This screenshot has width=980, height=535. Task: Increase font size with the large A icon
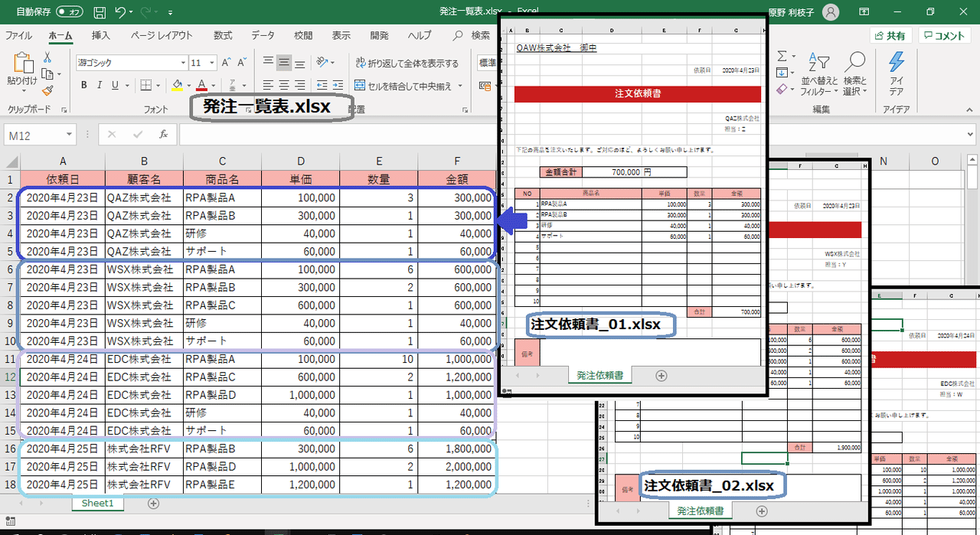(x=226, y=63)
